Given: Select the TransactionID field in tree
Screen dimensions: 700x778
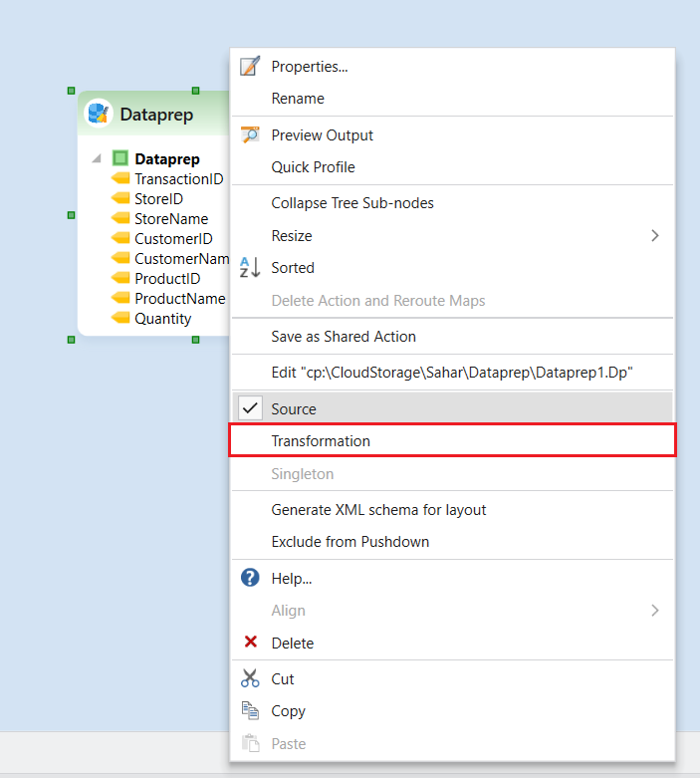Looking at the screenshot, I should (178, 179).
